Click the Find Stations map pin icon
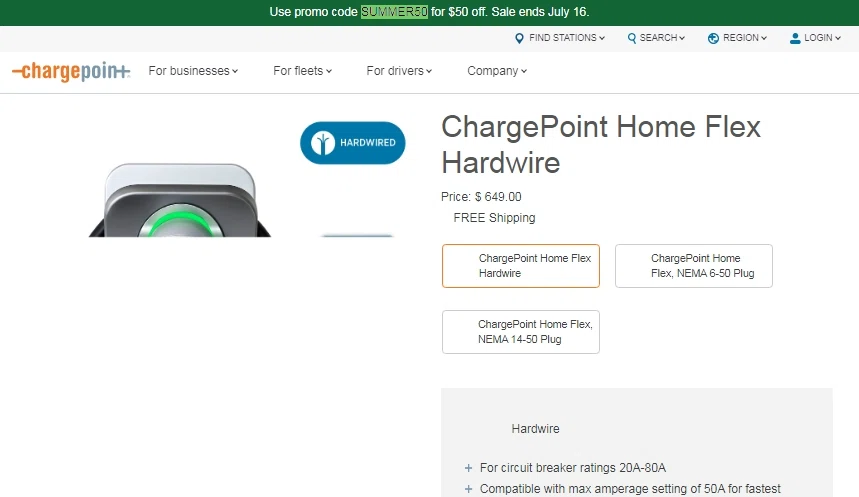Screen dimensions: 859x497 (519, 38)
